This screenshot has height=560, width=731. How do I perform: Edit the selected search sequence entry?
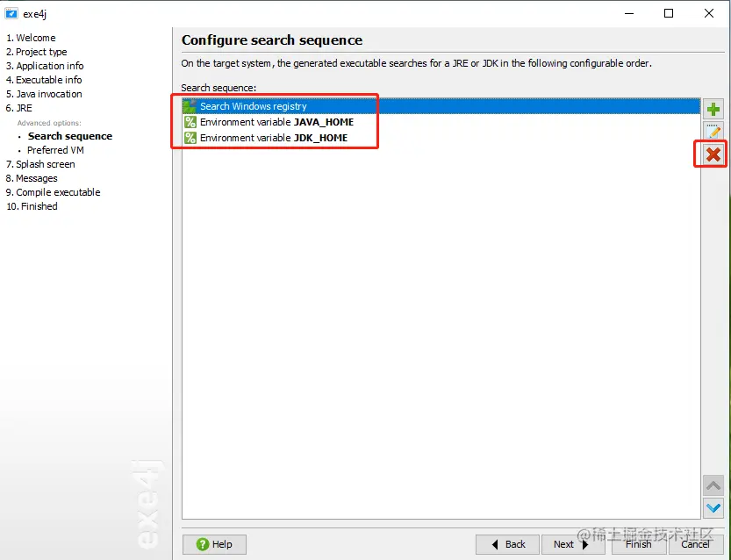tap(713, 132)
